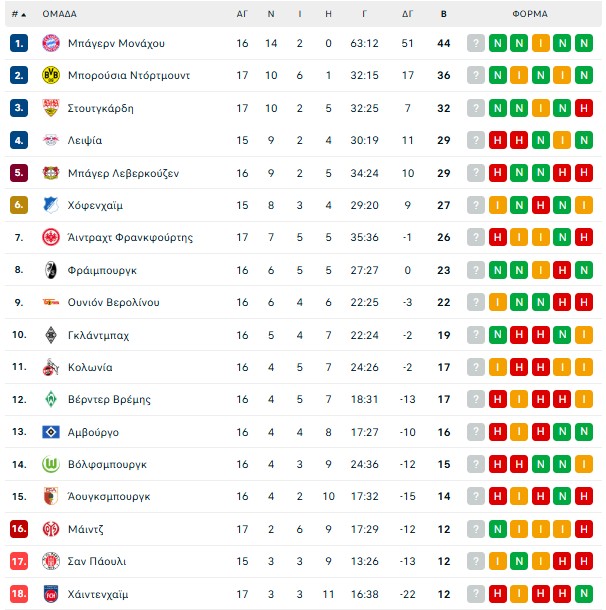Click the St. Pauli club crest
The width and height of the screenshot is (606, 610).
[x=51, y=561]
